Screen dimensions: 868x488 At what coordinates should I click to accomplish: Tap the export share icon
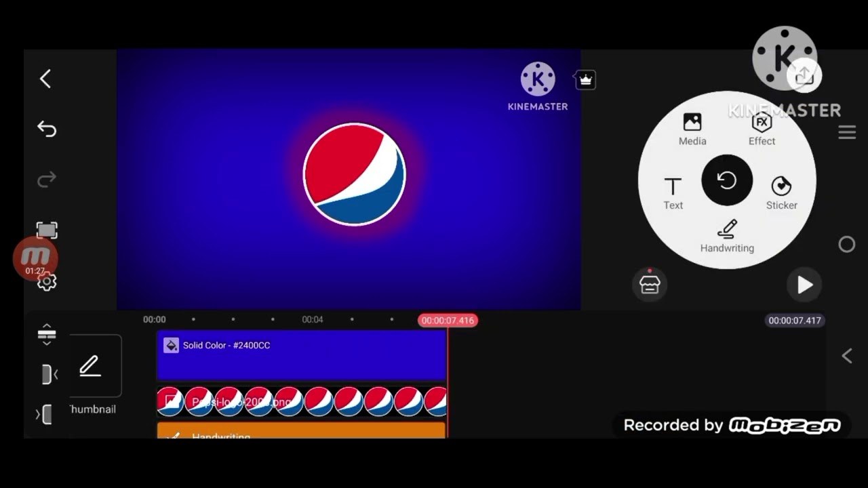804,75
